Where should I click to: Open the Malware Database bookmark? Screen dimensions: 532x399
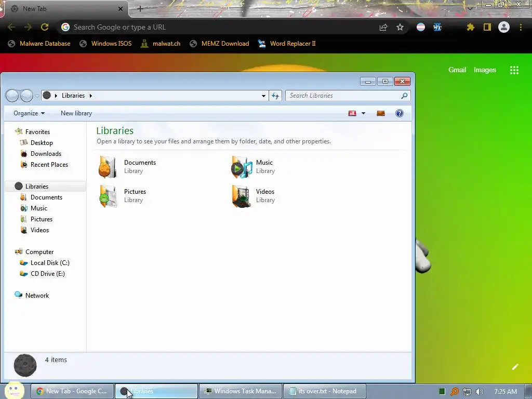tap(39, 44)
